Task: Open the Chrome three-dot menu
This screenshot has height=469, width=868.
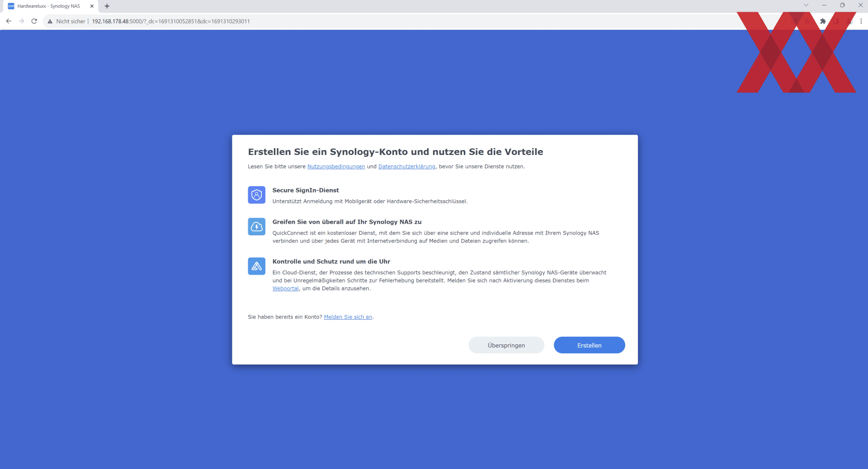Action: (x=861, y=21)
